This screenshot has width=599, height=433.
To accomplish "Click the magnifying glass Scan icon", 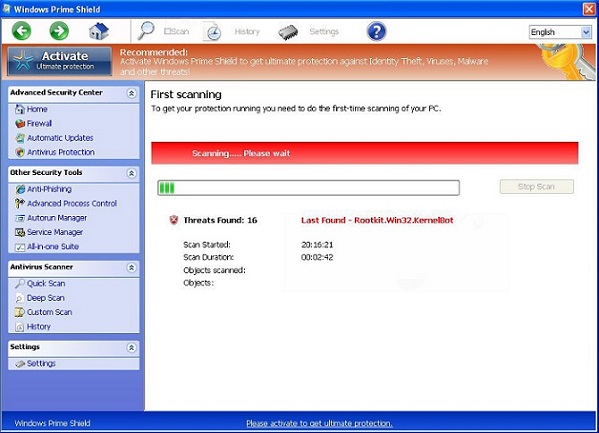I will [x=146, y=31].
